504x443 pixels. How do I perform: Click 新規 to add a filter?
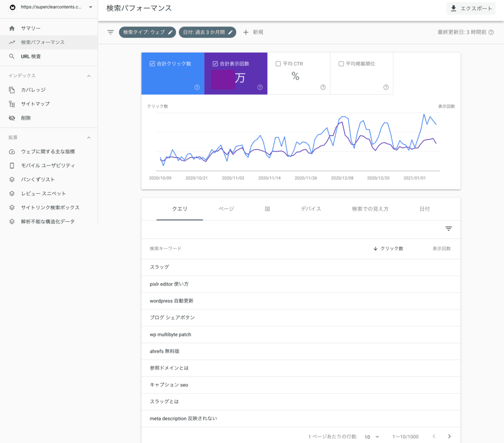[253, 32]
